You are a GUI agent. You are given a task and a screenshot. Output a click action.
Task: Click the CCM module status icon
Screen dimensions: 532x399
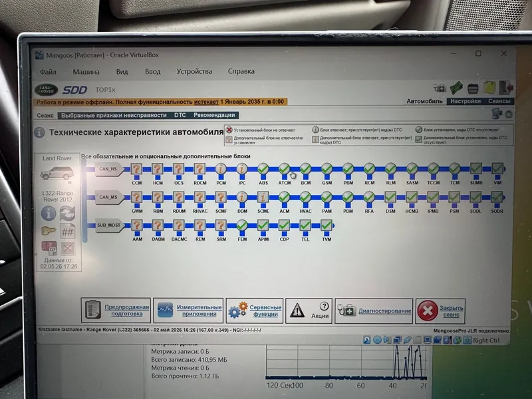(x=137, y=169)
